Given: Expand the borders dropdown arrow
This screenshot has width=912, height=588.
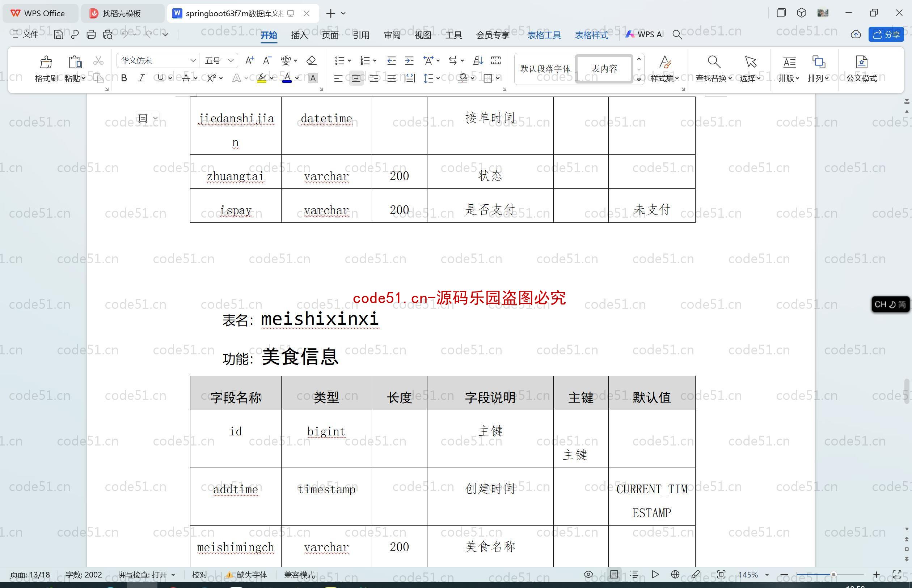Looking at the screenshot, I should 498,78.
